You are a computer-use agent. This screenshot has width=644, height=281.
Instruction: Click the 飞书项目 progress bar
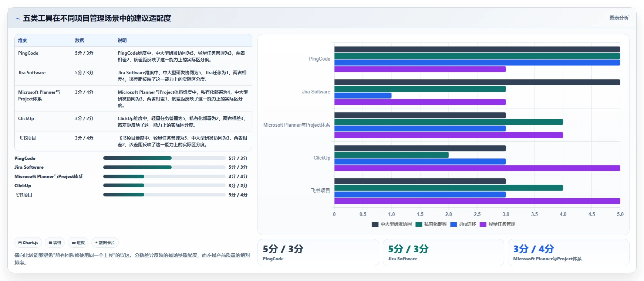[164, 195]
